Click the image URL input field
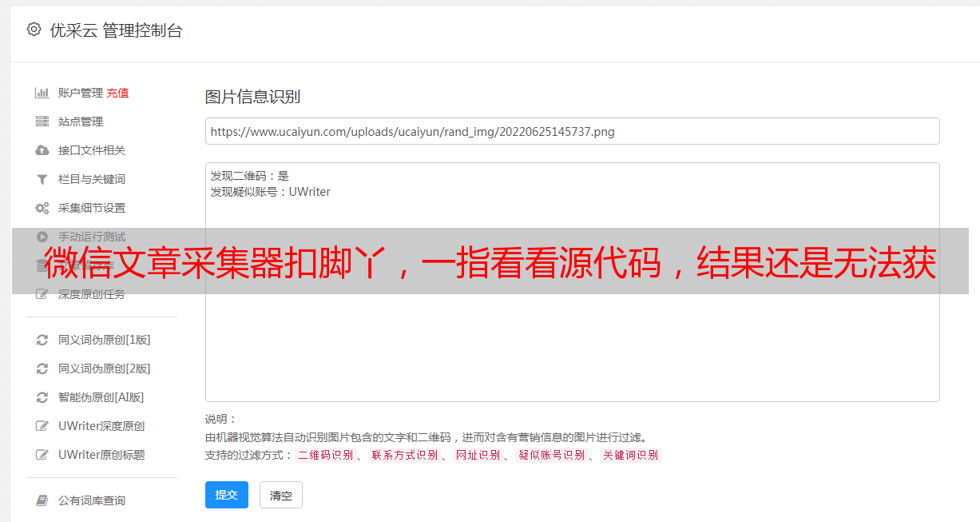 tap(572, 131)
